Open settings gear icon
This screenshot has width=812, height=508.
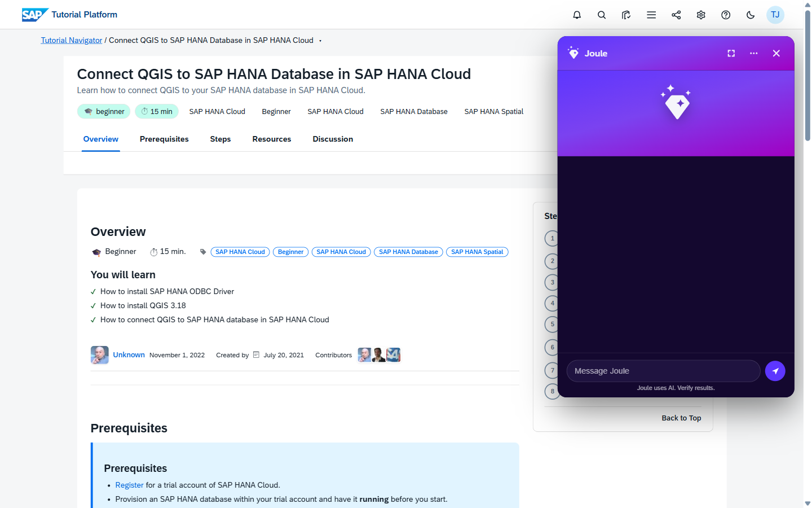click(701, 15)
